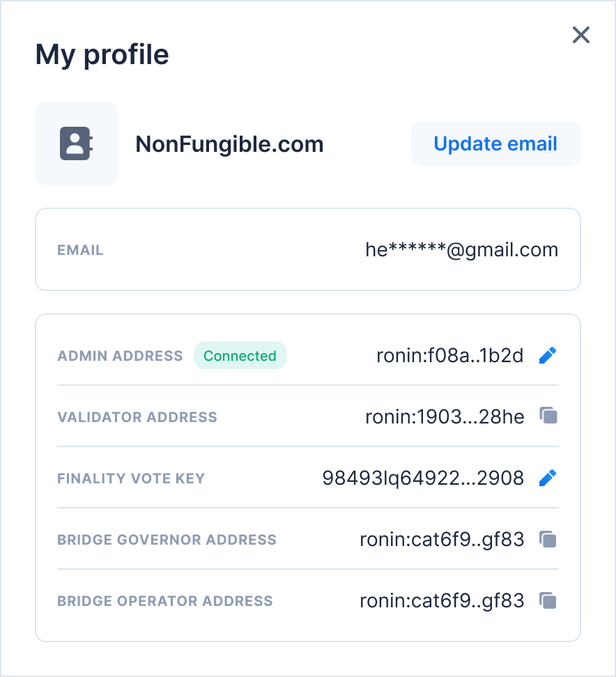Click the FINALITY VOTE KEY label
The image size is (616, 677).
(131, 478)
